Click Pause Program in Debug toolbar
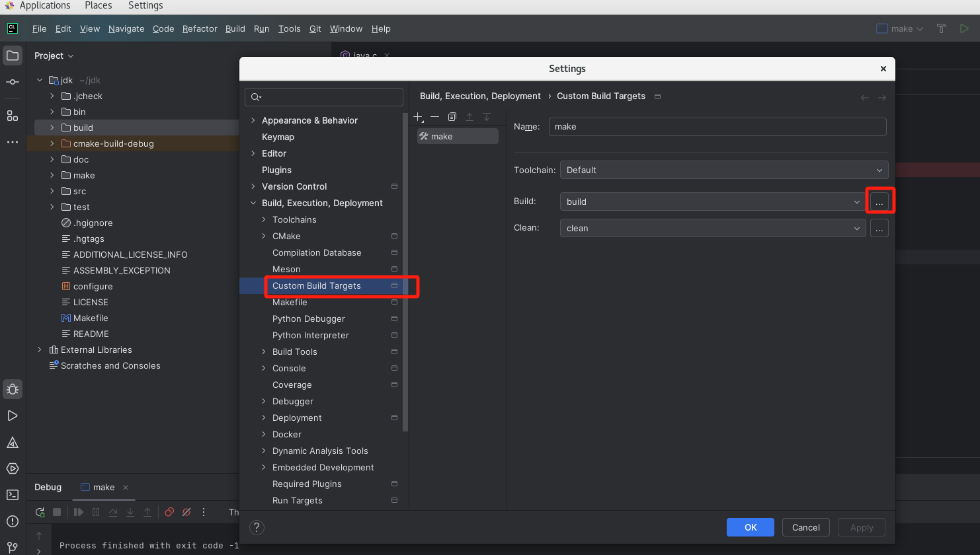Image resolution: width=980 pixels, height=555 pixels. (96, 512)
